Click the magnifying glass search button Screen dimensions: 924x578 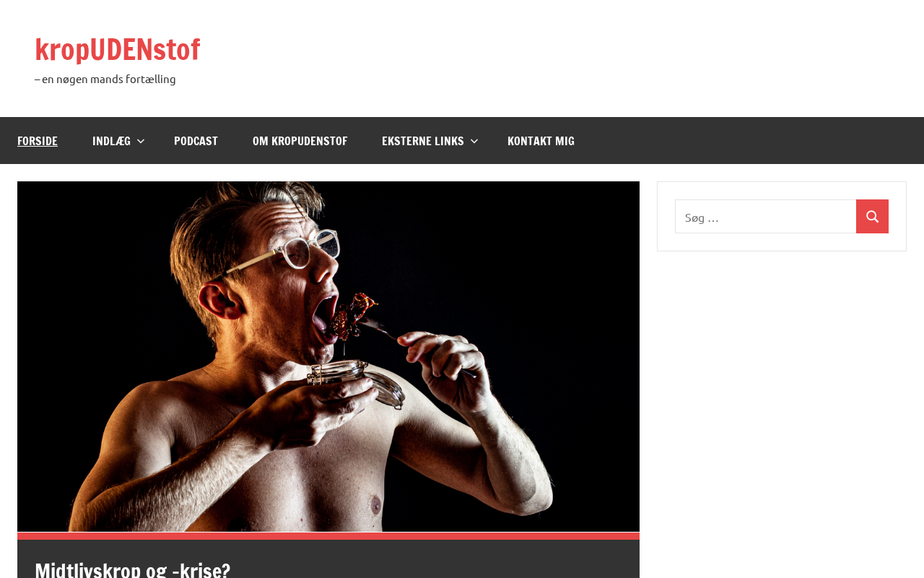872,217
